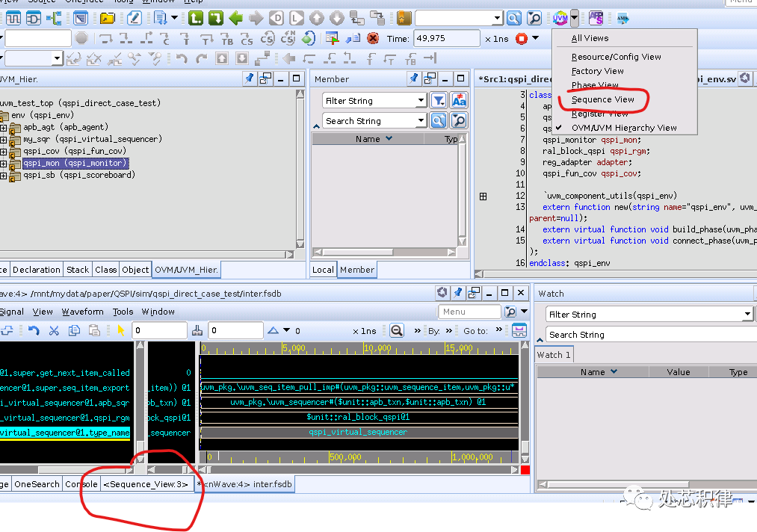
Task: Open the Filter String dropdown in Member panel
Action: click(x=421, y=100)
